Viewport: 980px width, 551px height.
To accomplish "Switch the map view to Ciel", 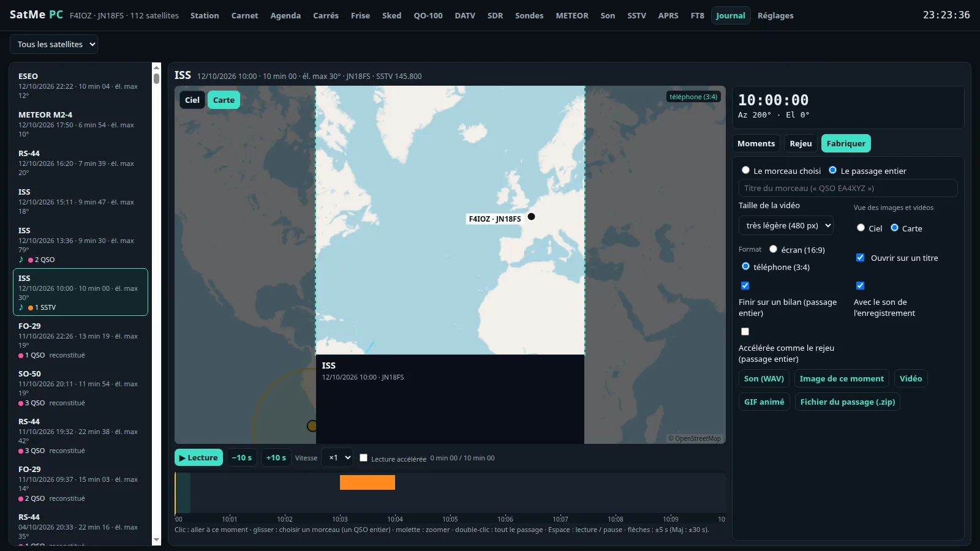I will pyautogui.click(x=192, y=100).
